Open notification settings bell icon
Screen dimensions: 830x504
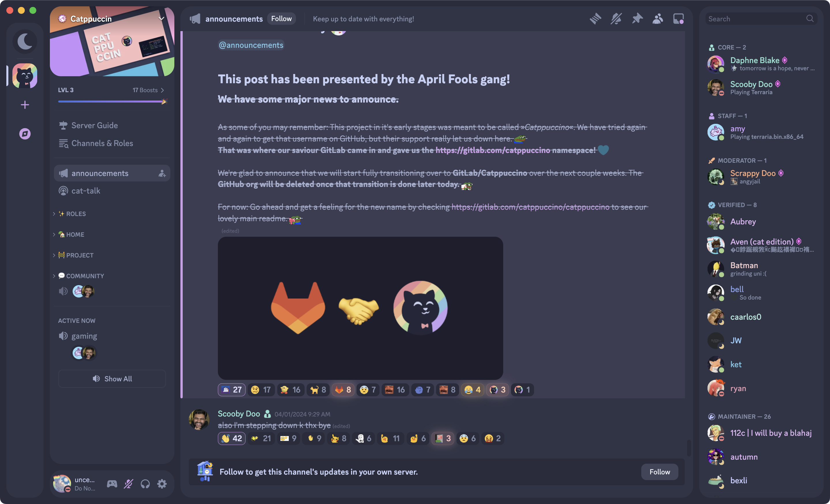pos(616,19)
